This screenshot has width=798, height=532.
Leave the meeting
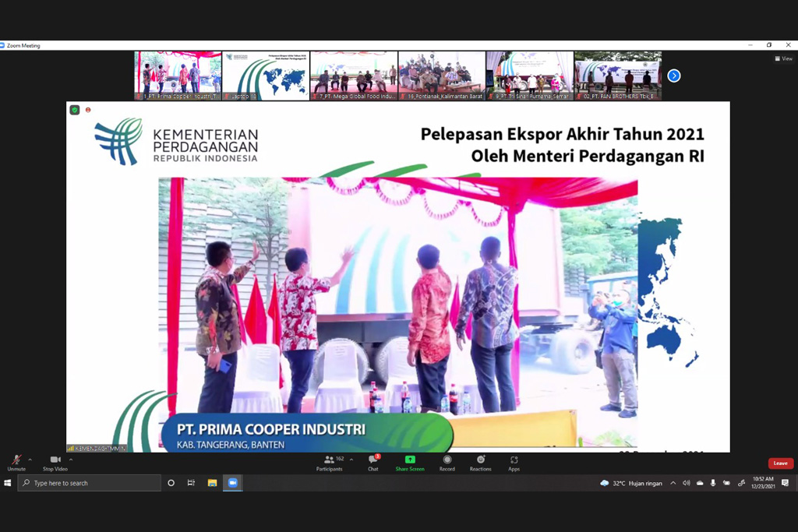pyautogui.click(x=780, y=463)
